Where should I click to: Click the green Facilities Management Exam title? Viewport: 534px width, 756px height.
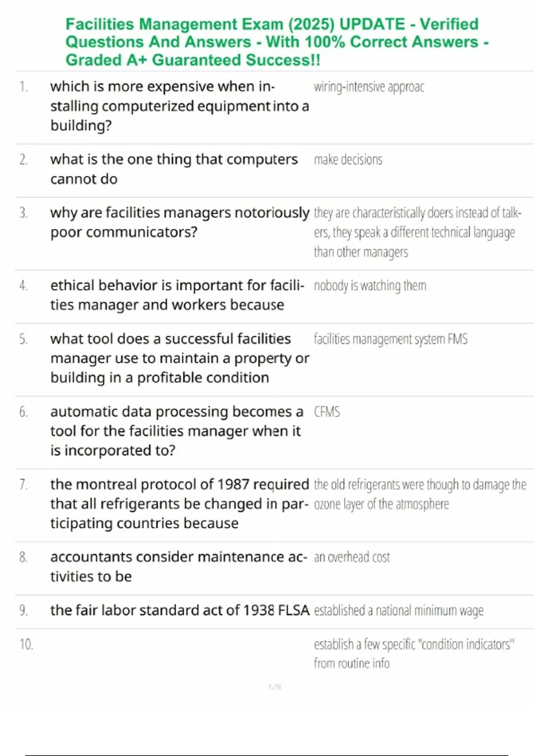click(276, 42)
